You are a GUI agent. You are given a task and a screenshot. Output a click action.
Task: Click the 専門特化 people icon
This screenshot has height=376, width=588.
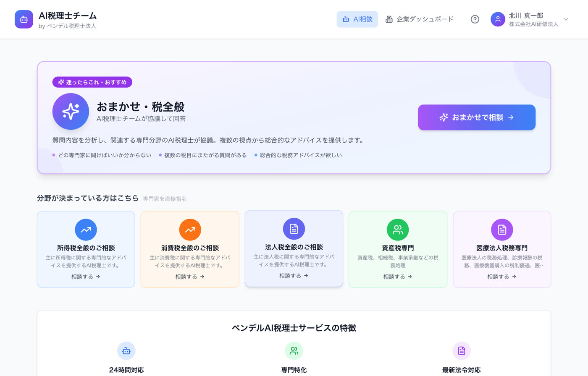(x=294, y=351)
